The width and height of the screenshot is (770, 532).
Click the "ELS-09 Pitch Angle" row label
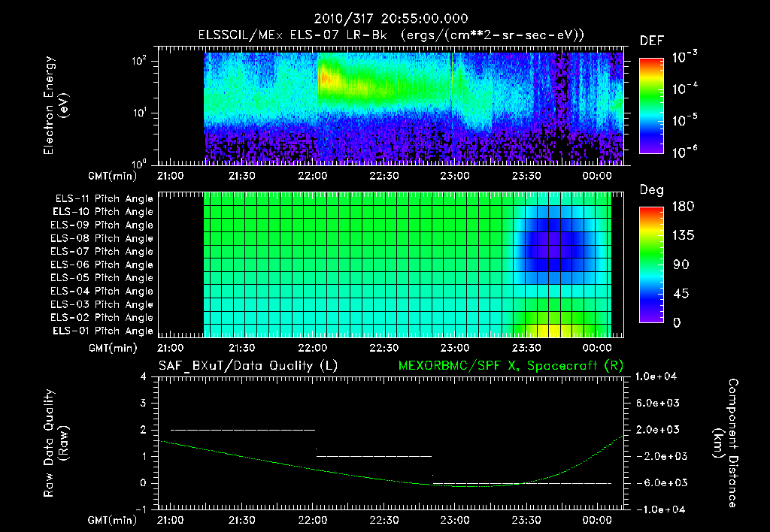click(x=102, y=225)
